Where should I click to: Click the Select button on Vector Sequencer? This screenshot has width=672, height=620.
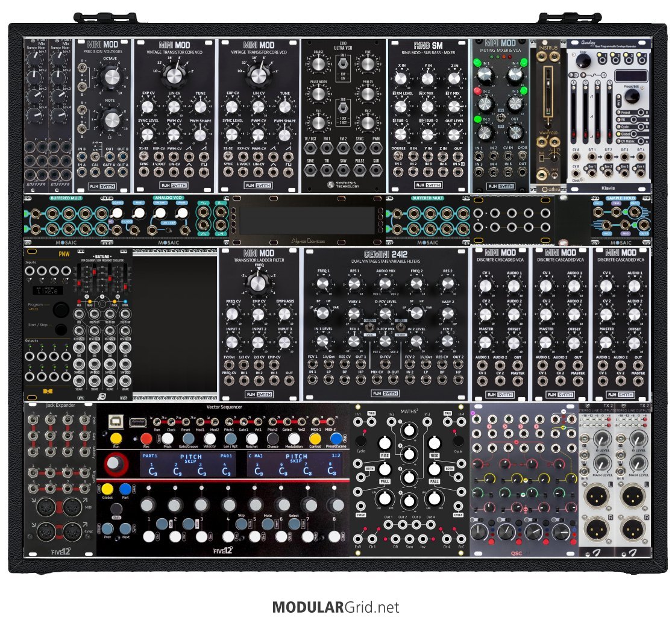(x=294, y=523)
